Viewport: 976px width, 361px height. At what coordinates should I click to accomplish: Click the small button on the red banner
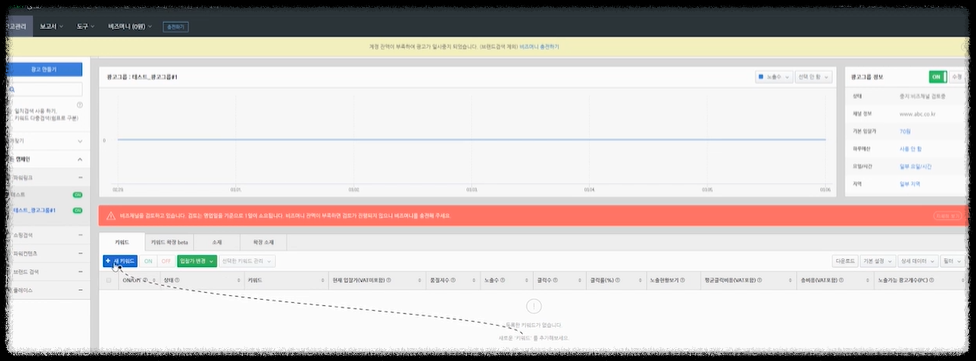point(947,216)
